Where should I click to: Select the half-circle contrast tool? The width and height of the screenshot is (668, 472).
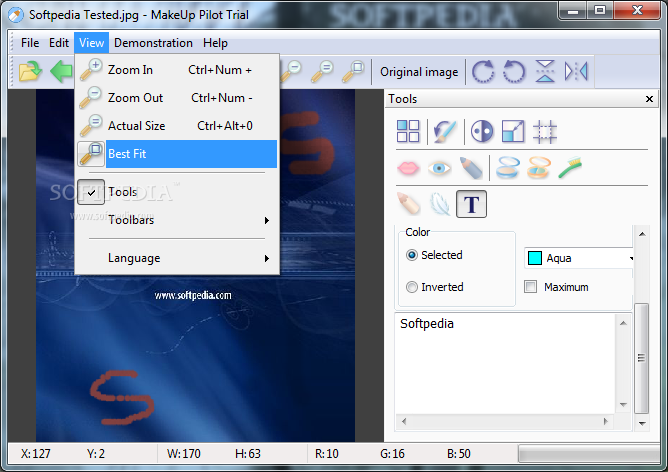pos(482,131)
